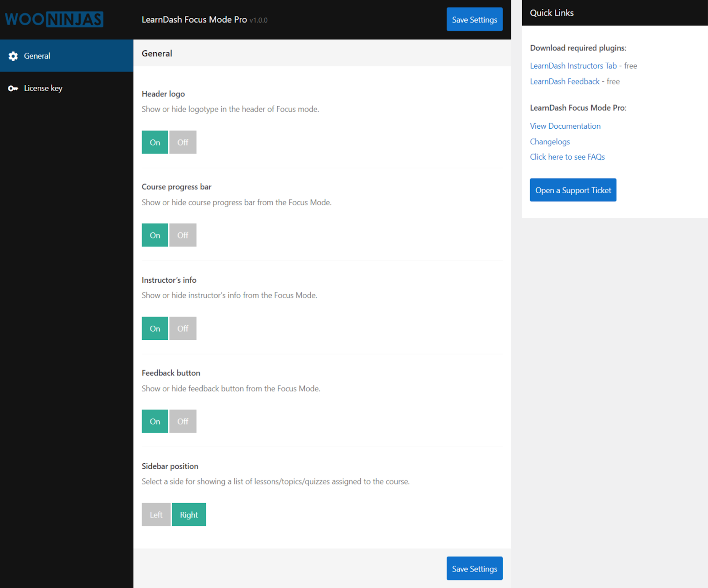Open the License key tab
Image resolution: width=708 pixels, height=588 pixels.
point(66,88)
